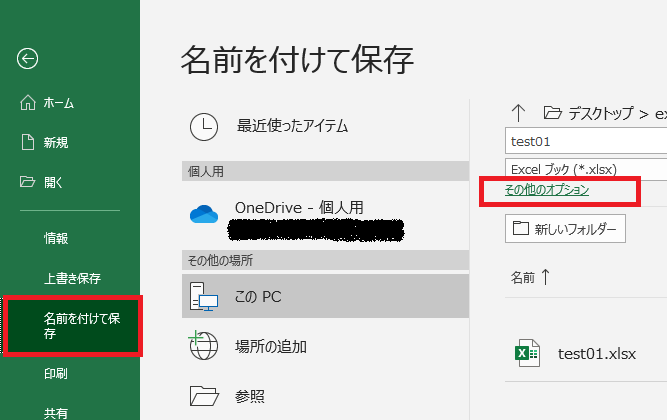Click the OneDrive cloud icon
This screenshot has height=420, width=667.
(203, 214)
